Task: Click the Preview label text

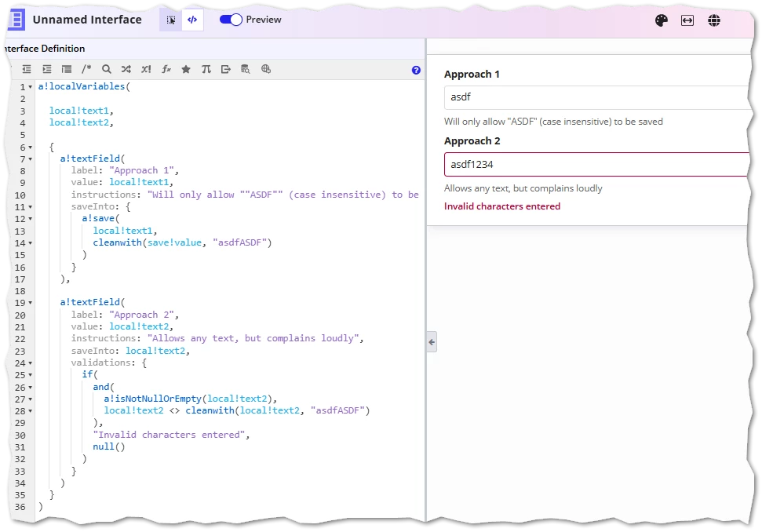Action: (264, 20)
